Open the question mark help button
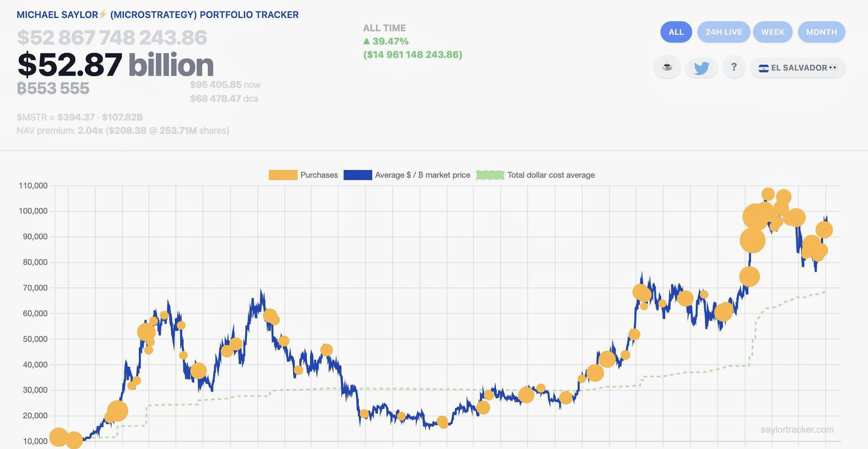Image resolution: width=868 pixels, height=449 pixels. point(734,67)
